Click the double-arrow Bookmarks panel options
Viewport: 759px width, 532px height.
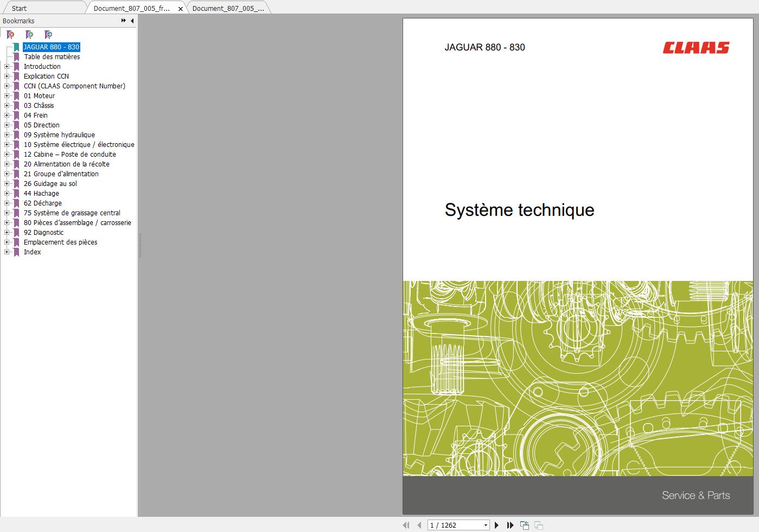124,21
